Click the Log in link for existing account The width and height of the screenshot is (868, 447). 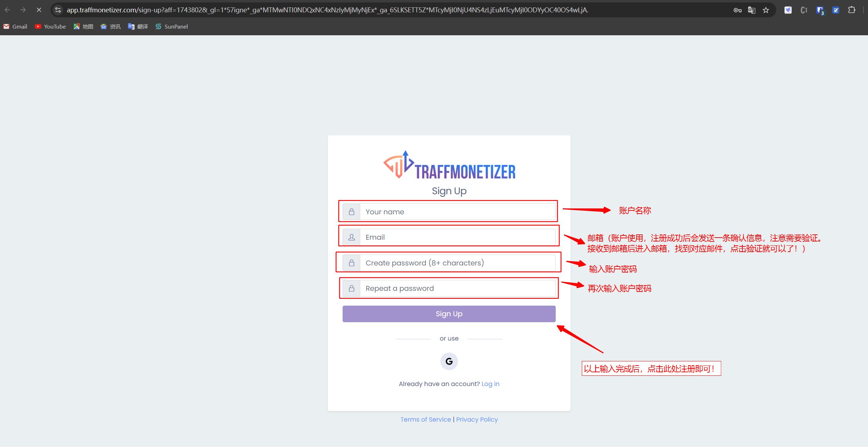coord(490,384)
